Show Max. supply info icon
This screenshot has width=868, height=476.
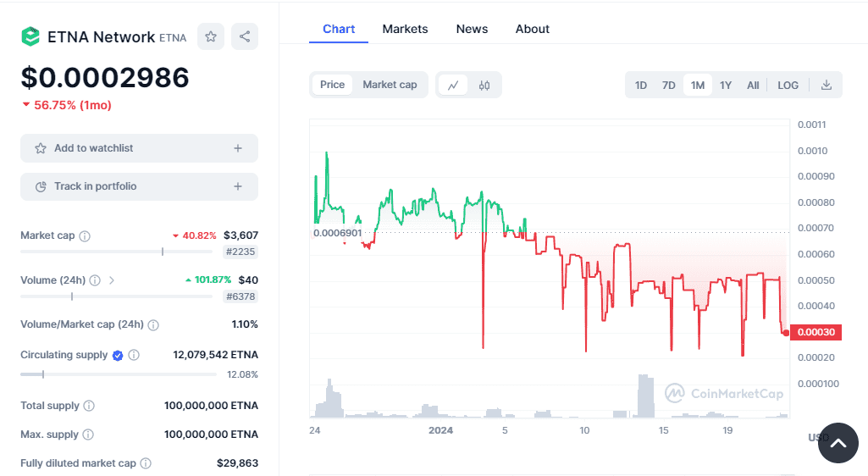tap(88, 434)
